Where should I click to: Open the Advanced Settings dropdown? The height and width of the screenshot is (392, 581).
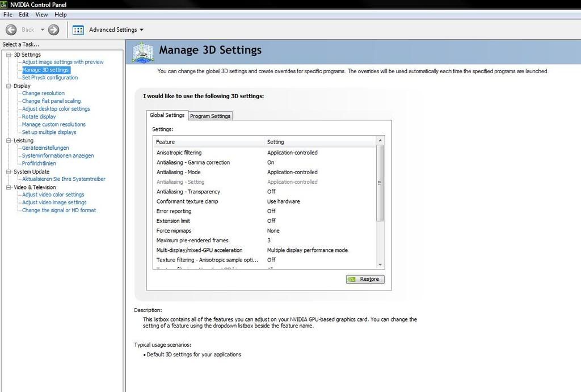(141, 29)
